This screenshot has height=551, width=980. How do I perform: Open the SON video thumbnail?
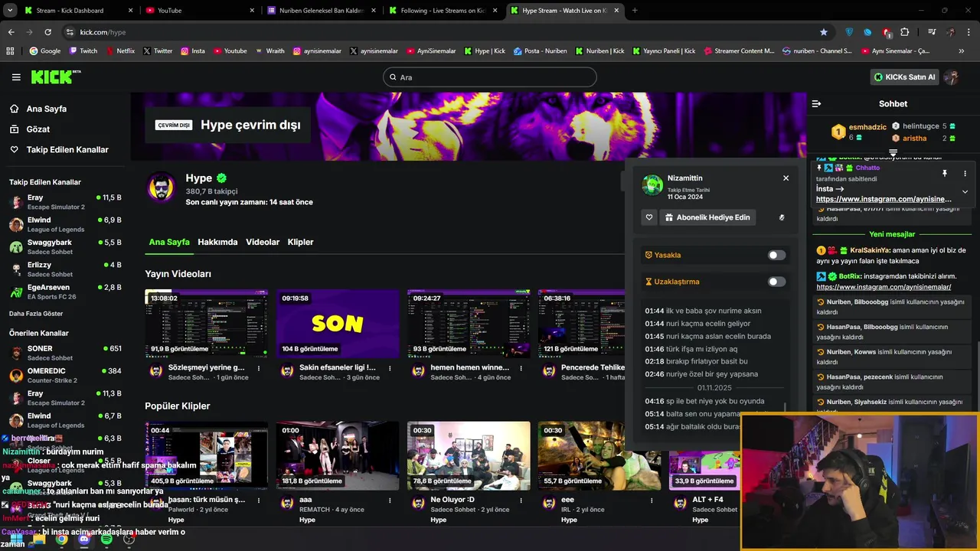[338, 324]
